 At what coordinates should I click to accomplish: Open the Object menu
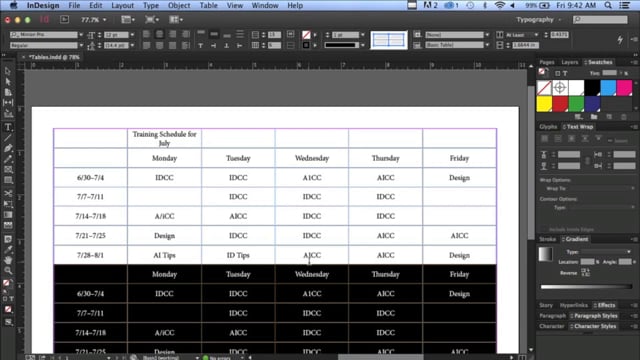click(179, 5)
